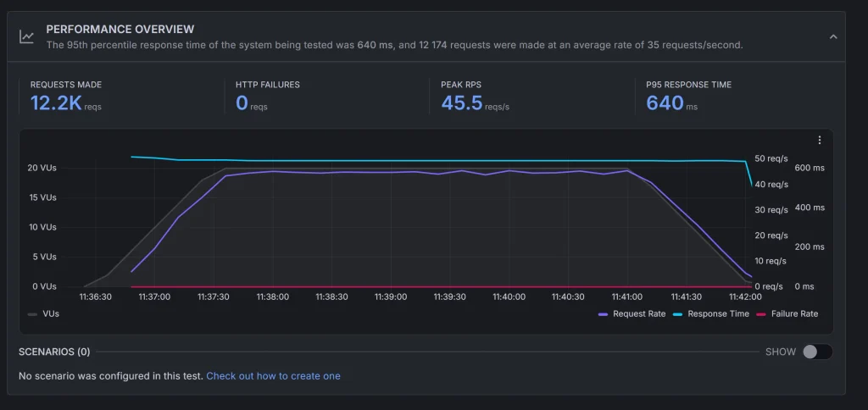Click the 11:41:30 time axis label
Screen dimensions: 868x410
[686, 297]
